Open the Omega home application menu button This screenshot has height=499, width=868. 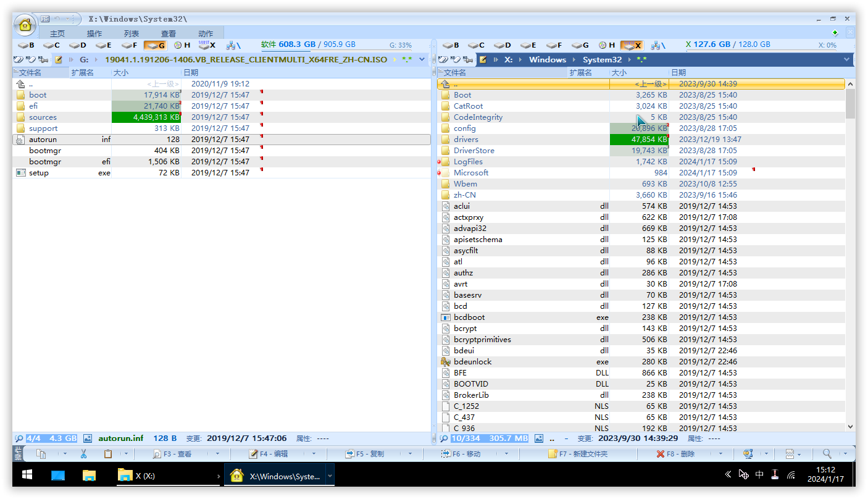[x=25, y=25]
